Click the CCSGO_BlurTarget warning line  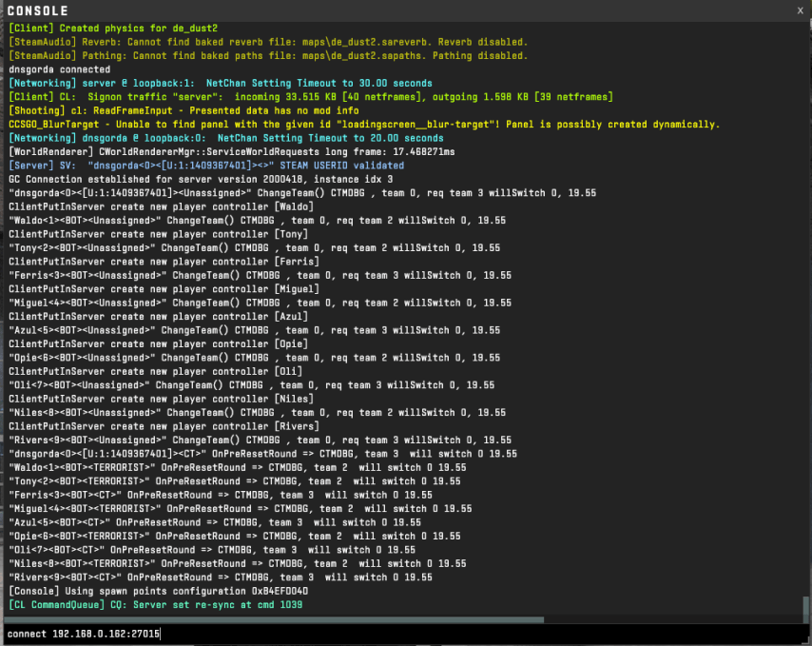point(361,125)
